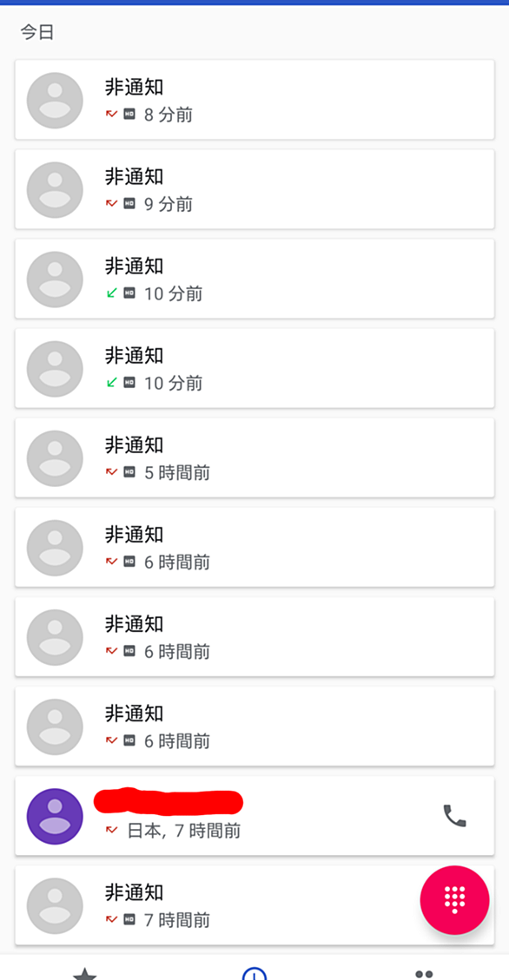Click the 今日 section header
Viewport: 509px width, 980px height.
coord(37,32)
